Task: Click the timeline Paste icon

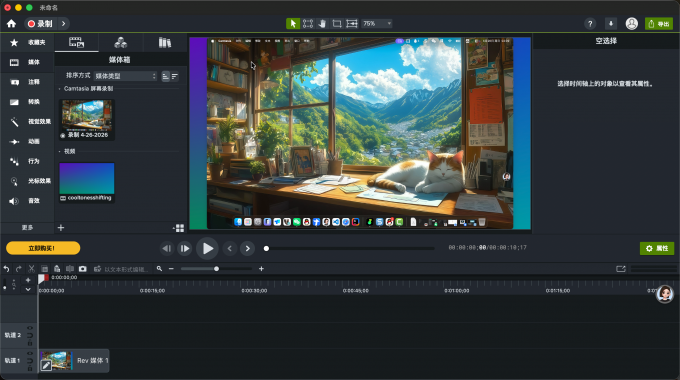Action: [57, 269]
